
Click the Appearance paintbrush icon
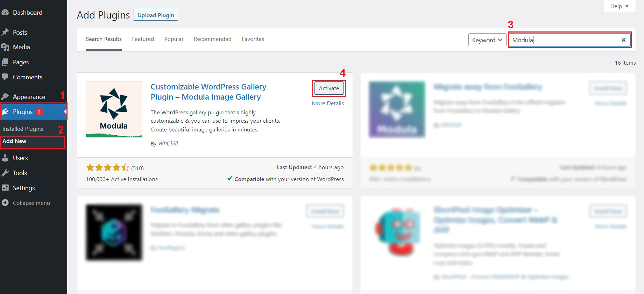pos(5,96)
